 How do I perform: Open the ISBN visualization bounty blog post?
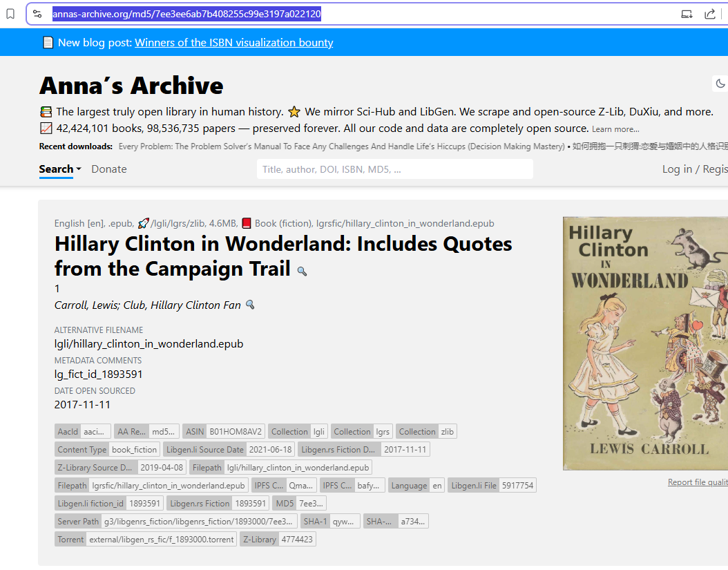(234, 43)
